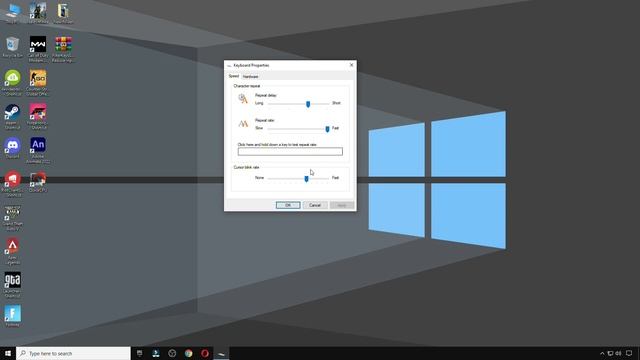The width and height of the screenshot is (640, 360).
Task: Click the repeat rate test text box
Action: pos(290,151)
